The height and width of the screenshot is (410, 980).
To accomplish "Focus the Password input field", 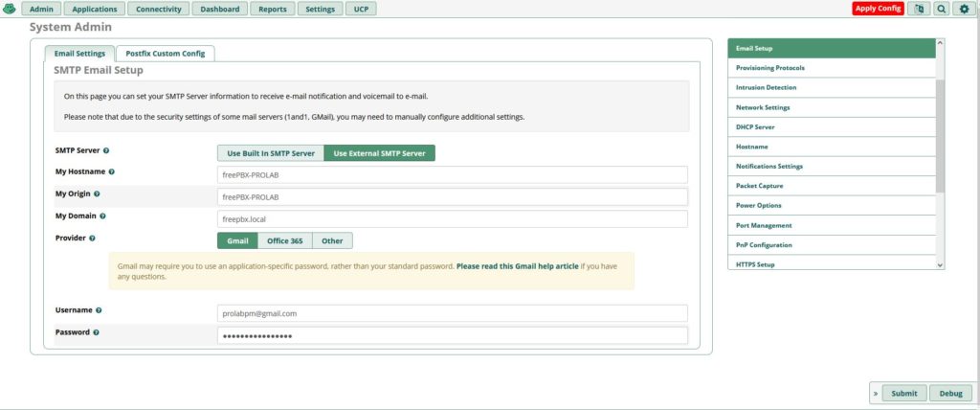I will point(453,335).
